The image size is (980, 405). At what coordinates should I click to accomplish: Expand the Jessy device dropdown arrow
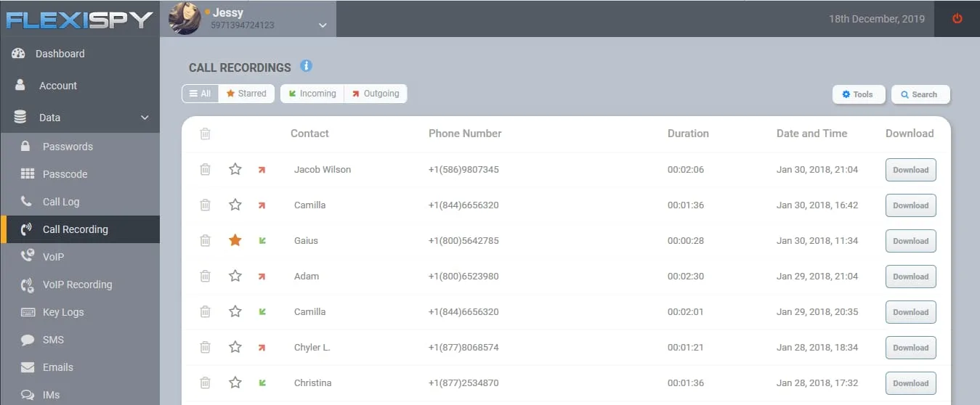coord(323,25)
